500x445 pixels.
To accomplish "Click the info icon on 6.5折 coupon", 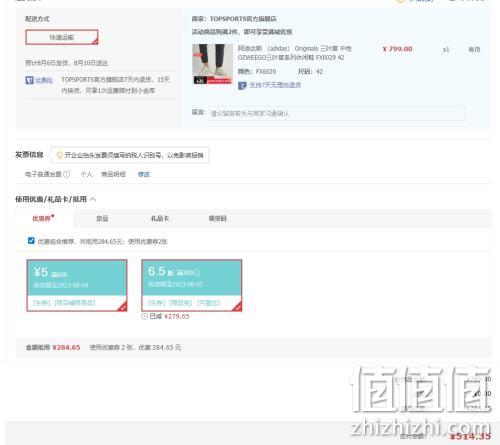I will 197,273.
